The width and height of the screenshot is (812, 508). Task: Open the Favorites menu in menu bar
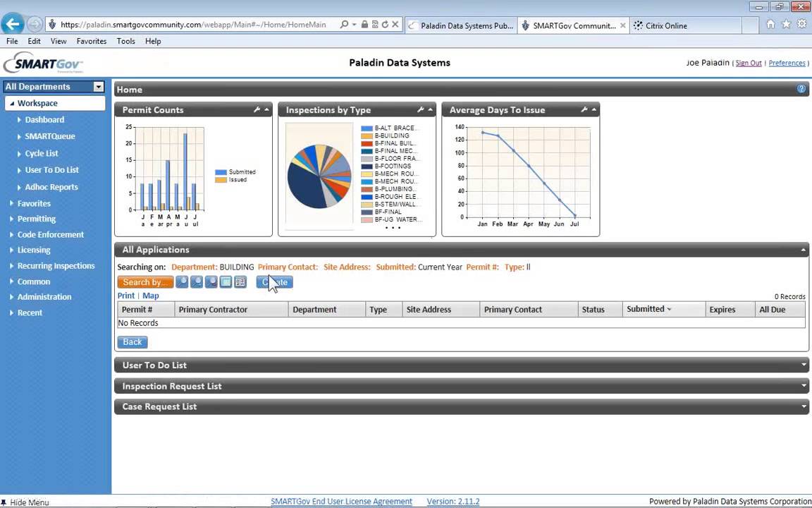tap(92, 41)
